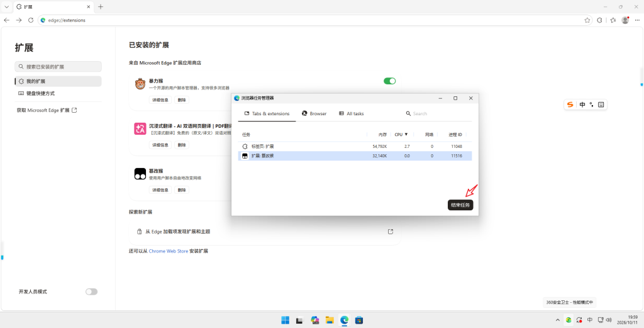Open the Chrome Web Store link

click(x=167, y=251)
